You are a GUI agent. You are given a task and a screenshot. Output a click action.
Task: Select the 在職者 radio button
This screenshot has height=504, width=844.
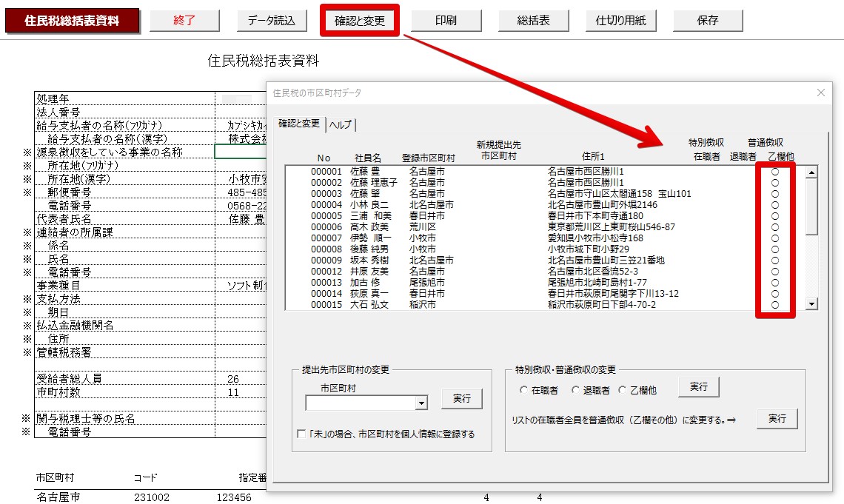click(524, 390)
